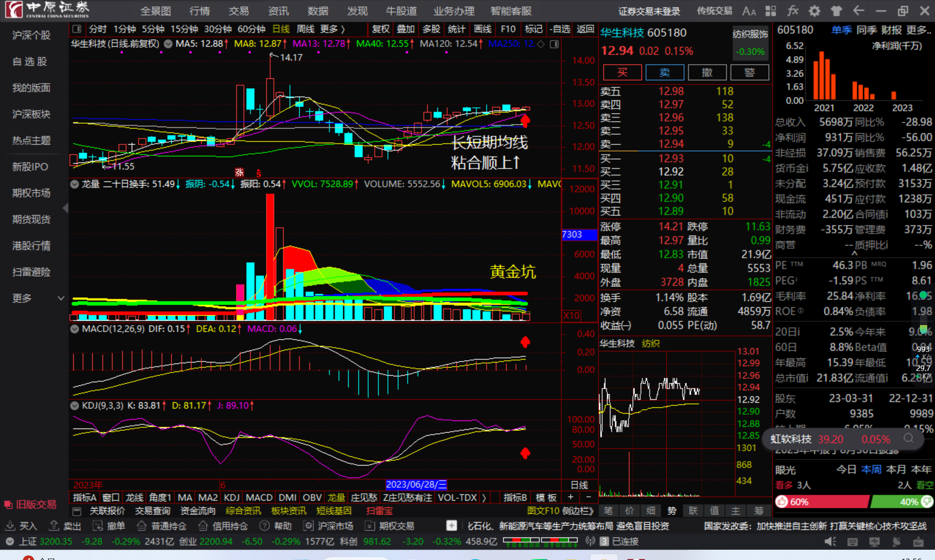The image size is (935, 560).
Task: Open the 复权 adjustment menu
Action: 380,29
